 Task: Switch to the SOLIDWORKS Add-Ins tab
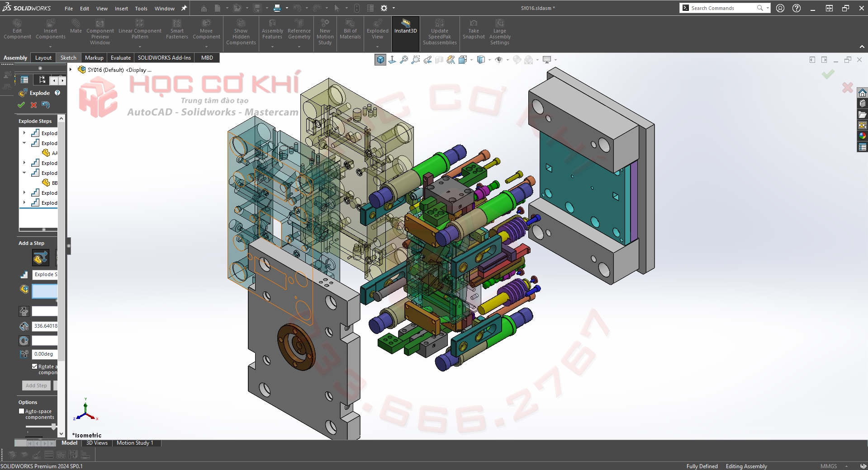164,58
